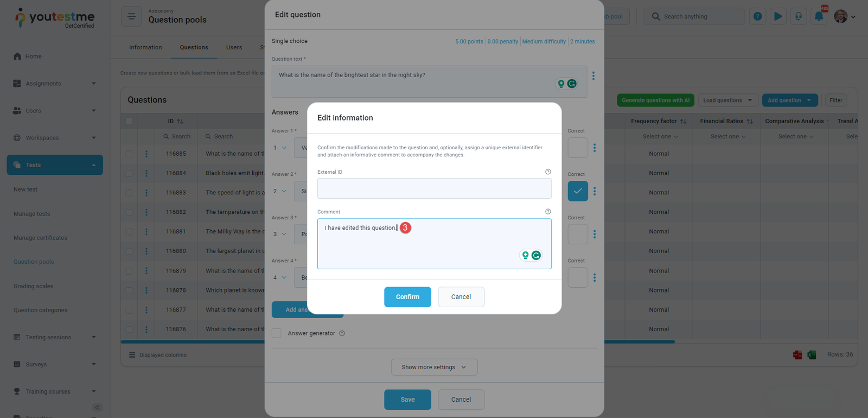Click the Comment field help icon
Image resolution: width=868 pixels, height=418 pixels.
[x=548, y=212]
